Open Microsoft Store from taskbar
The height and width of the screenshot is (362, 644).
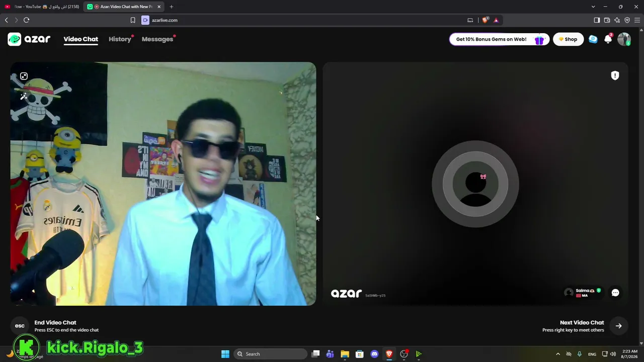tap(359, 354)
